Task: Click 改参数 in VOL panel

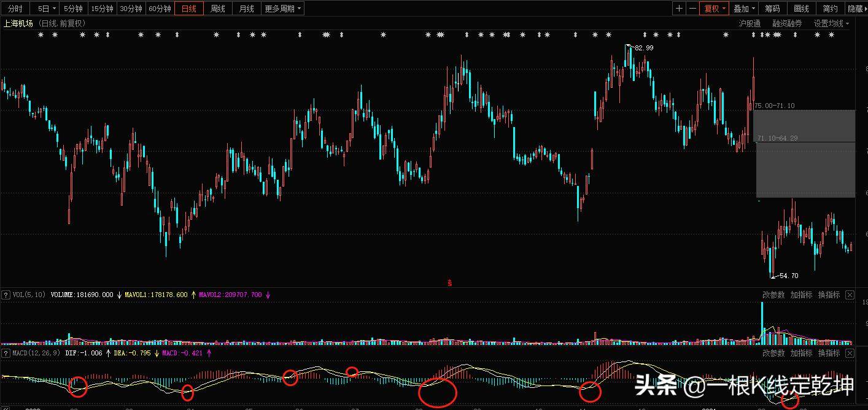Action: tap(773, 295)
